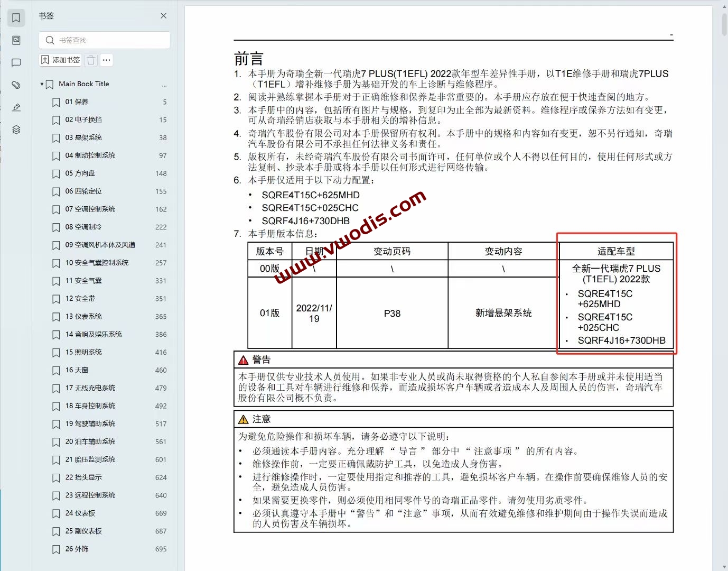The width and height of the screenshot is (728, 571).
Task: Click the bookmark icon beside 26 外饰
Action: tap(56, 549)
